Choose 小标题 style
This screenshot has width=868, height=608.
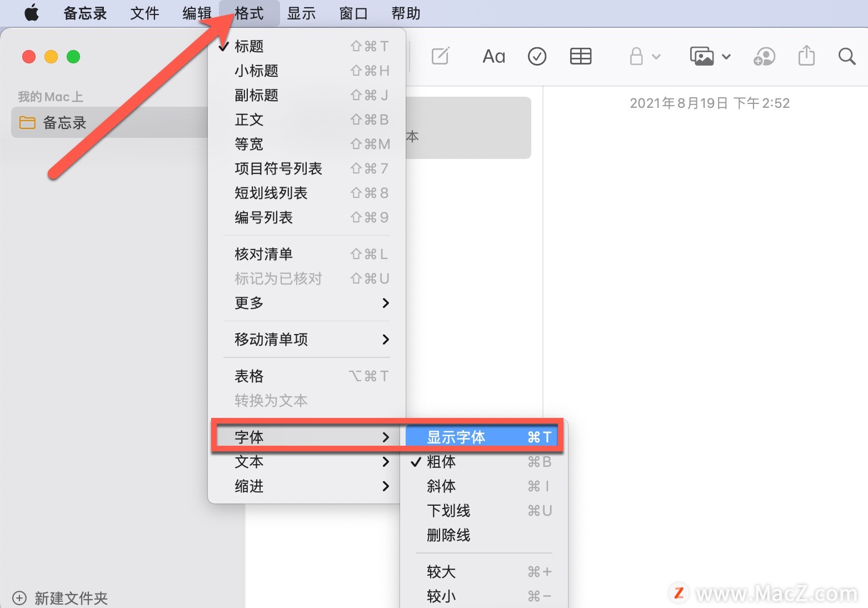(307, 71)
